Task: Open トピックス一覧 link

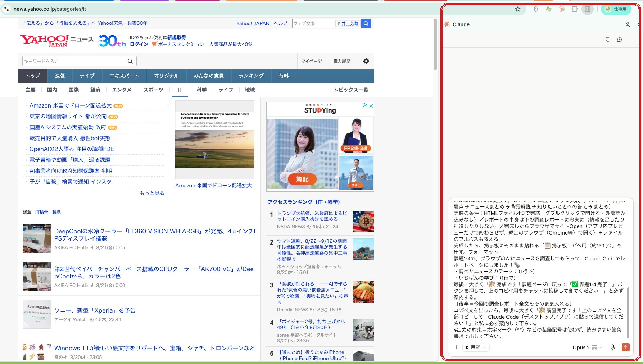Action: click(x=351, y=90)
